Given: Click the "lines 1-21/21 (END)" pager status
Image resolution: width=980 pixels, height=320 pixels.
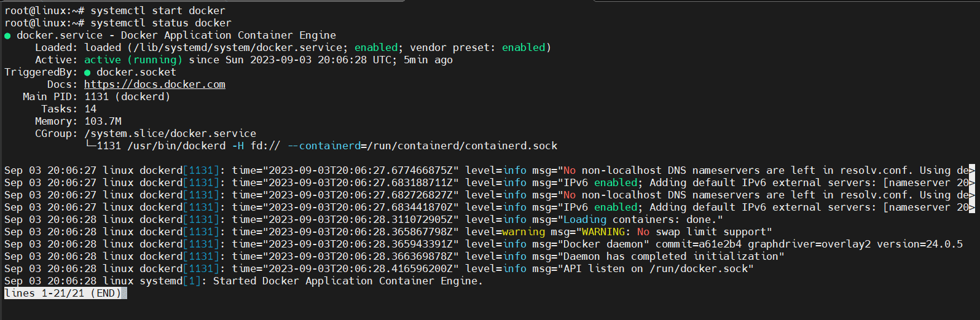Looking at the screenshot, I should 63,294.
